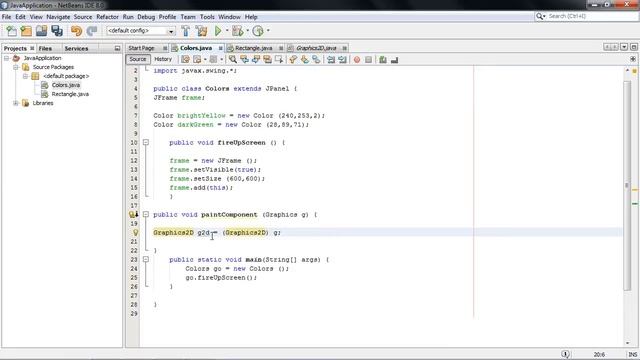Click Next Bookmark icon
Screen dimensions: 640x360
point(304,60)
